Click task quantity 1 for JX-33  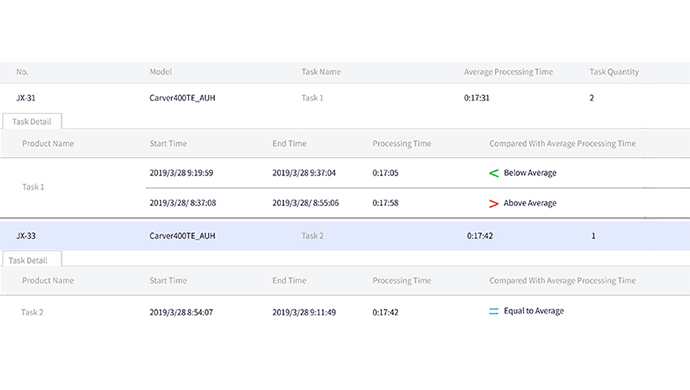click(593, 236)
